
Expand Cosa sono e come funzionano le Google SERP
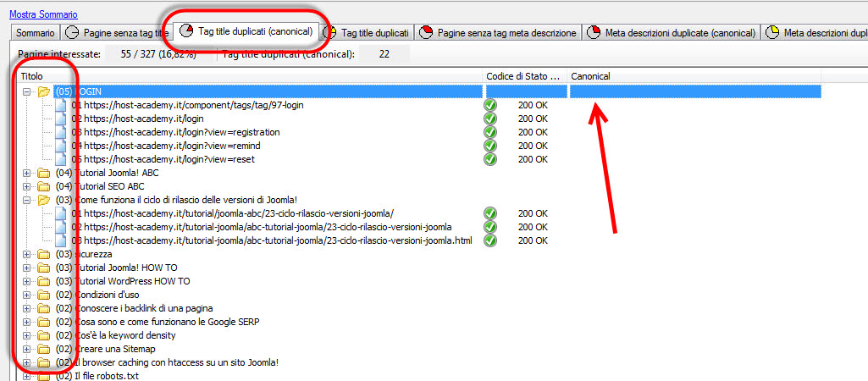26,322
